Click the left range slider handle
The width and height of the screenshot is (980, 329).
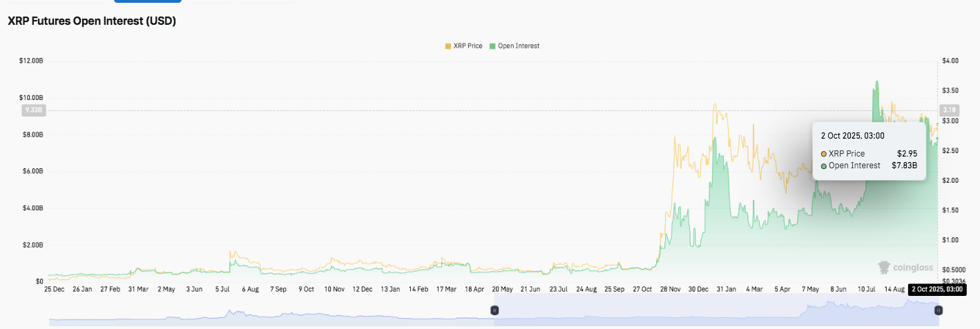[x=494, y=310]
